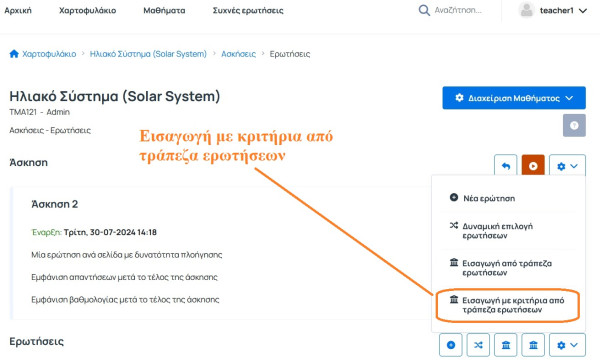
Task: Expand the Διαχείριση Μαθήματος dropdown
Action: click(514, 98)
